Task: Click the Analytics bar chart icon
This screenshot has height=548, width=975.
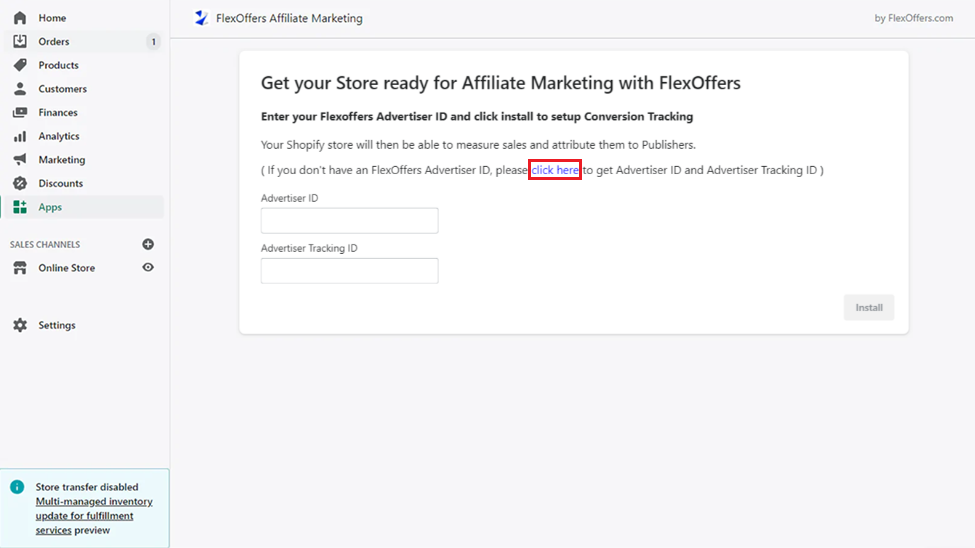Action: pyautogui.click(x=20, y=136)
